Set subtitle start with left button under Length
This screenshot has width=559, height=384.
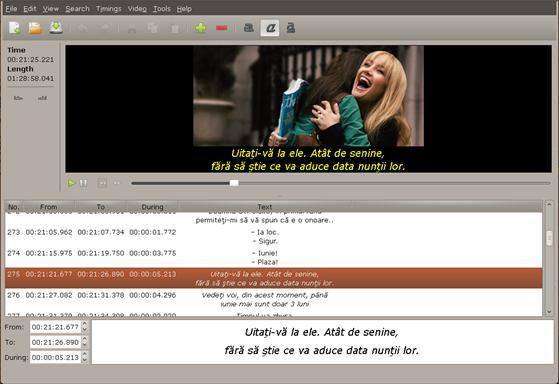point(18,98)
